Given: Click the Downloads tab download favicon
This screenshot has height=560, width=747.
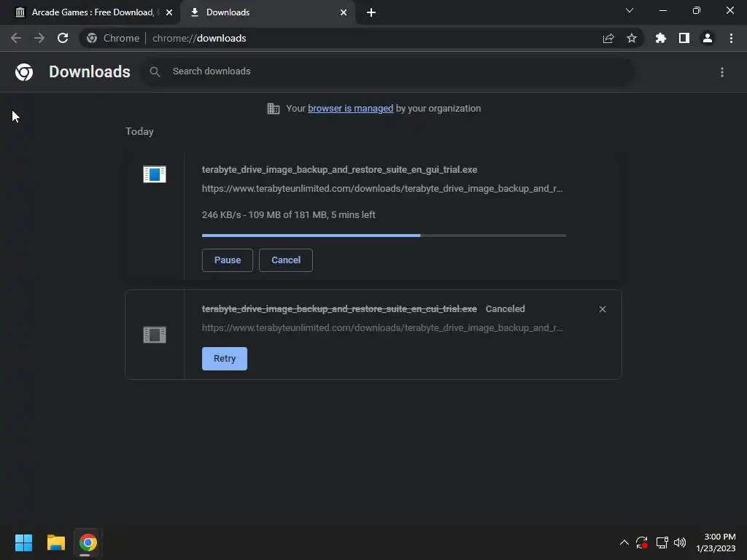Looking at the screenshot, I should [x=194, y=12].
